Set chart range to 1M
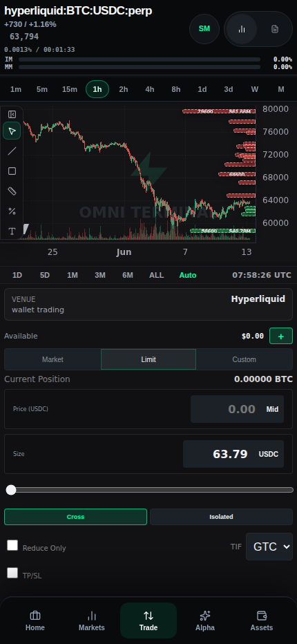The image size is (297, 644). 73,275
